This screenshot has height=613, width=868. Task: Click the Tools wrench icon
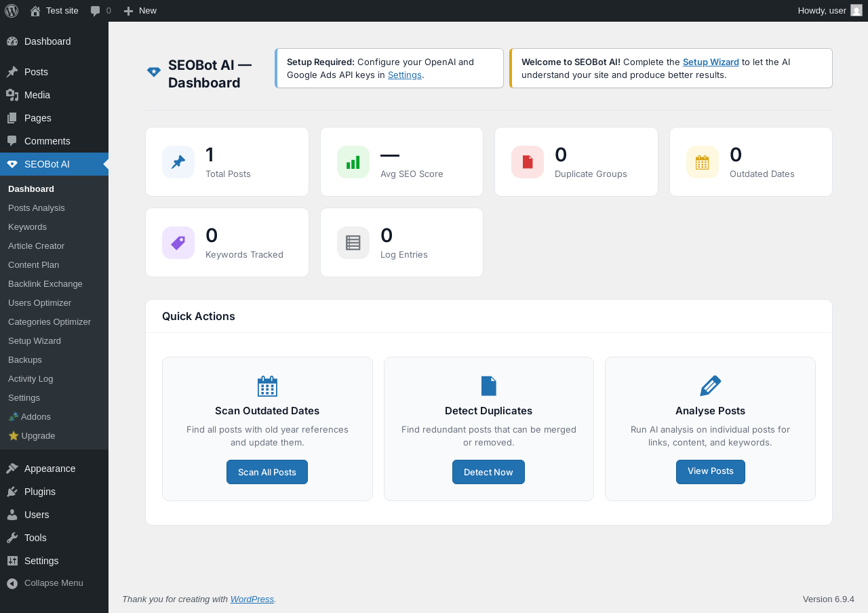(x=12, y=538)
